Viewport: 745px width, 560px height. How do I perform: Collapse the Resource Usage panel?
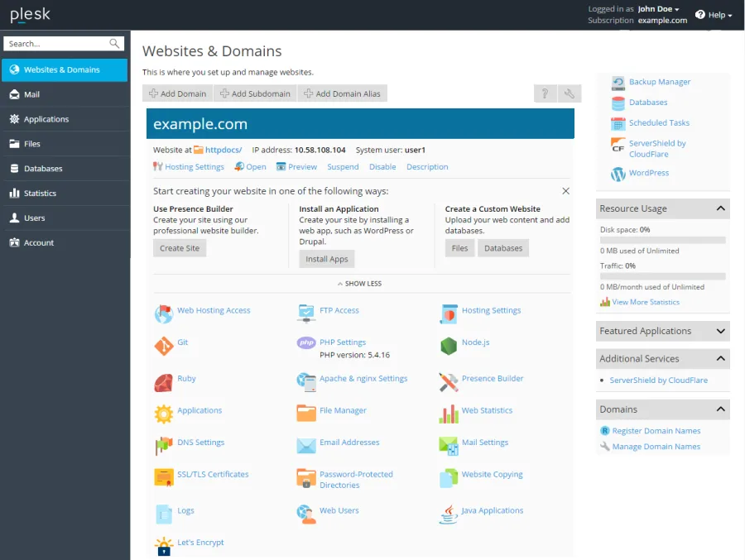pyautogui.click(x=720, y=208)
